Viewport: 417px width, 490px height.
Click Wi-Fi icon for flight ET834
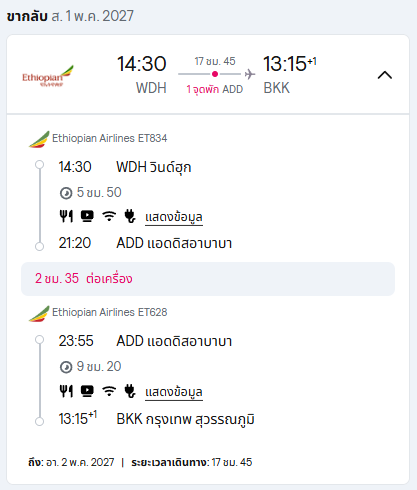click(x=109, y=216)
